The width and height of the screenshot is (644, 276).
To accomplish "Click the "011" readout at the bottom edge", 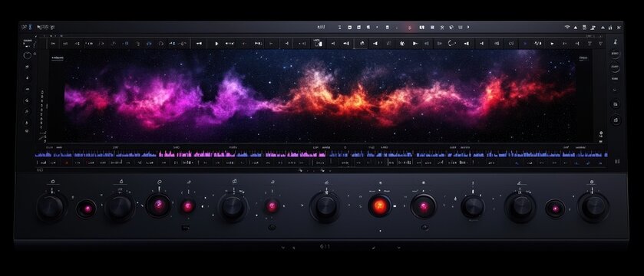I will click(325, 247).
